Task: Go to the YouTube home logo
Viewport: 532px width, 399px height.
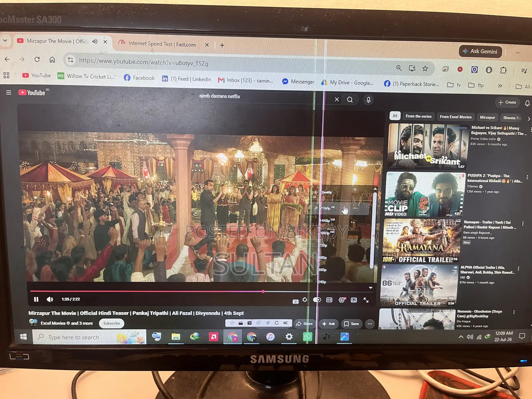Action: coord(32,93)
